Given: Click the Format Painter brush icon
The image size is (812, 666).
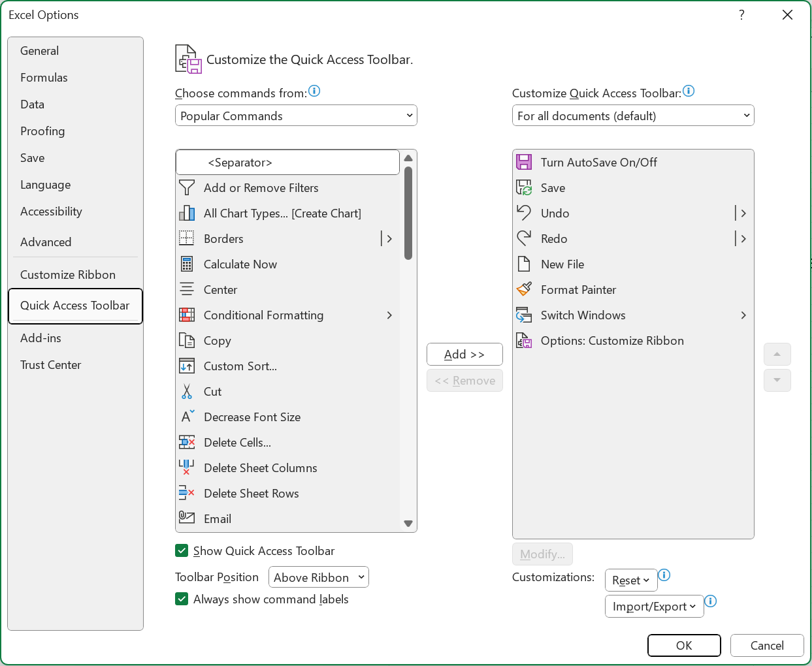Looking at the screenshot, I should 524,290.
